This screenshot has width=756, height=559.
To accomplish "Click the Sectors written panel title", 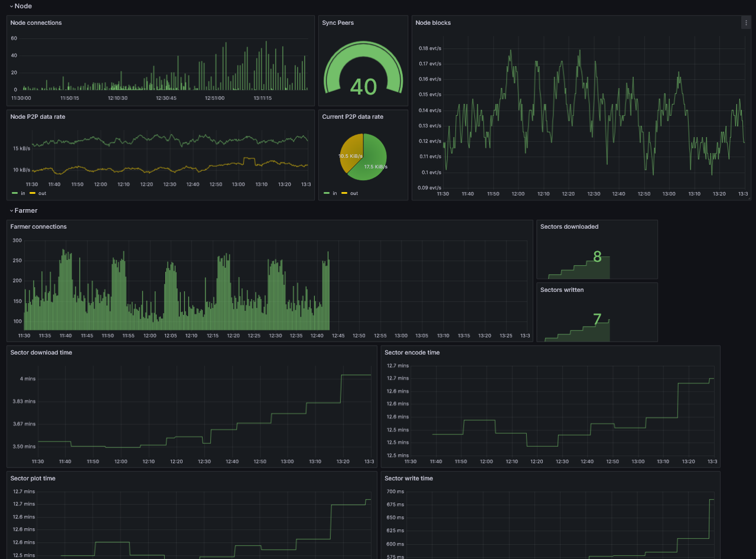I will 561,290.
